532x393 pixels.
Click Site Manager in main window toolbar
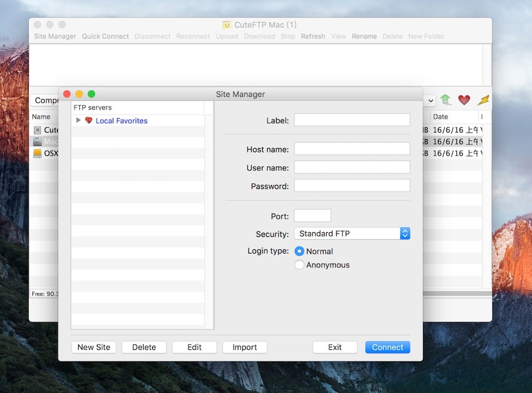pyautogui.click(x=55, y=37)
